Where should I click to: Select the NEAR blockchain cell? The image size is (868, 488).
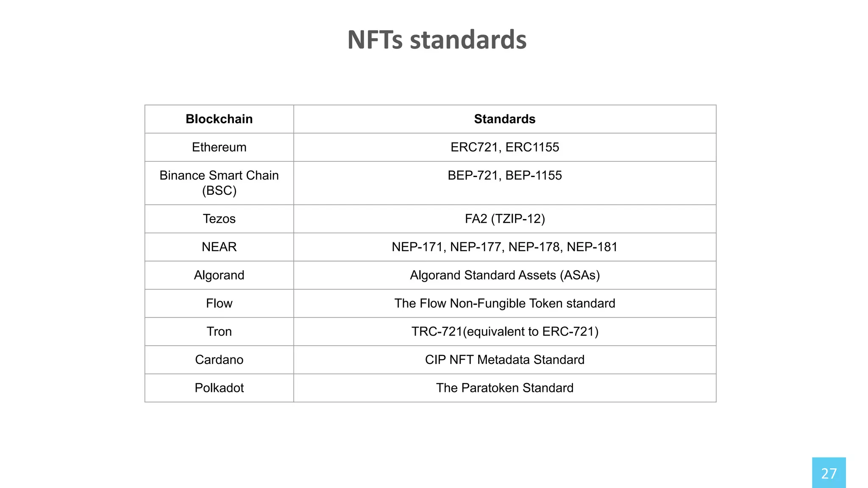(x=219, y=247)
